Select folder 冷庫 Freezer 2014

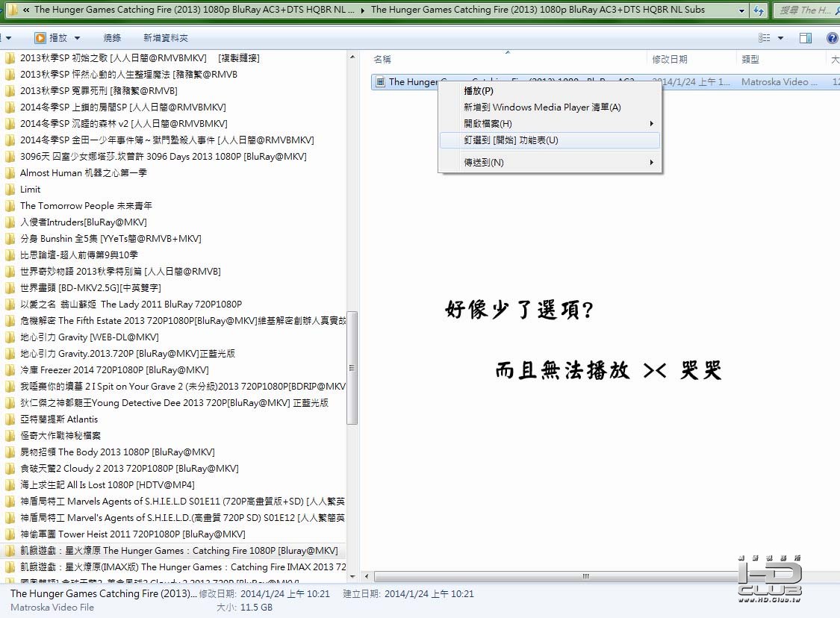click(107, 370)
